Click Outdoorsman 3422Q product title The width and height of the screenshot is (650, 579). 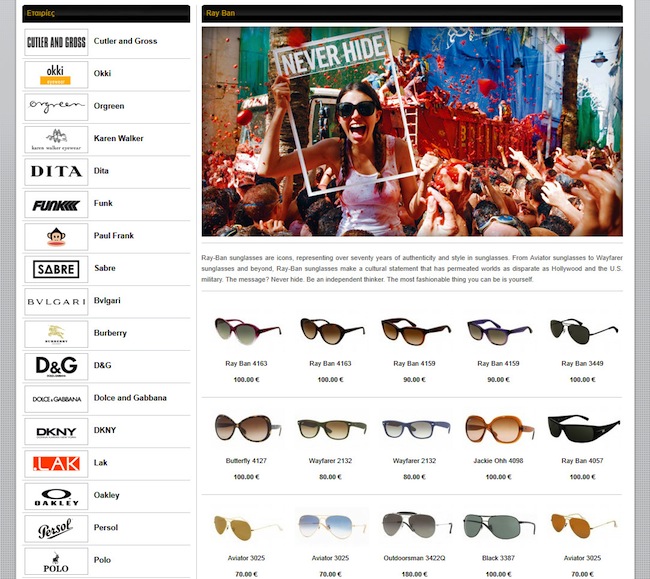414,558
